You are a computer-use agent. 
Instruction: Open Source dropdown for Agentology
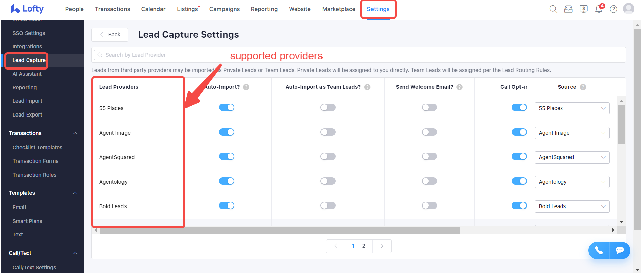pyautogui.click(x=572, y=182)
